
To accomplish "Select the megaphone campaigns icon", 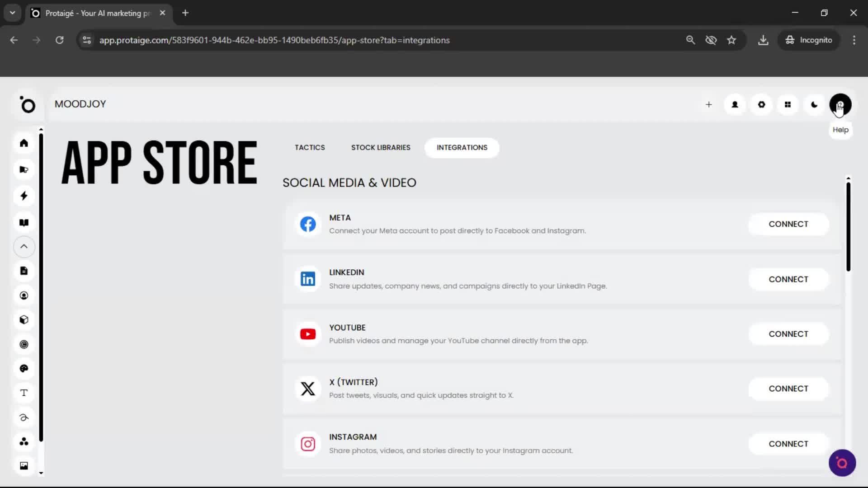I will coord(24,169).
